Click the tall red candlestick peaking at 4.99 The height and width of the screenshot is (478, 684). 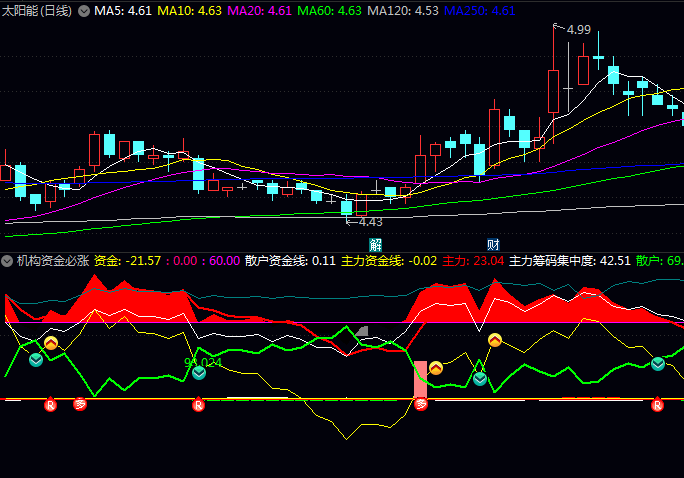554,91
